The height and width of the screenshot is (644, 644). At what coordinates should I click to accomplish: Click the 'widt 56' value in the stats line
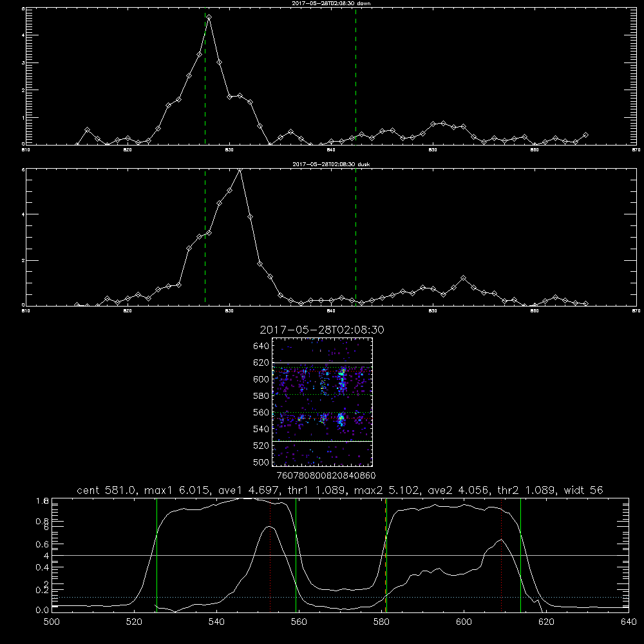pyautogui.click(x=583, y=490)
